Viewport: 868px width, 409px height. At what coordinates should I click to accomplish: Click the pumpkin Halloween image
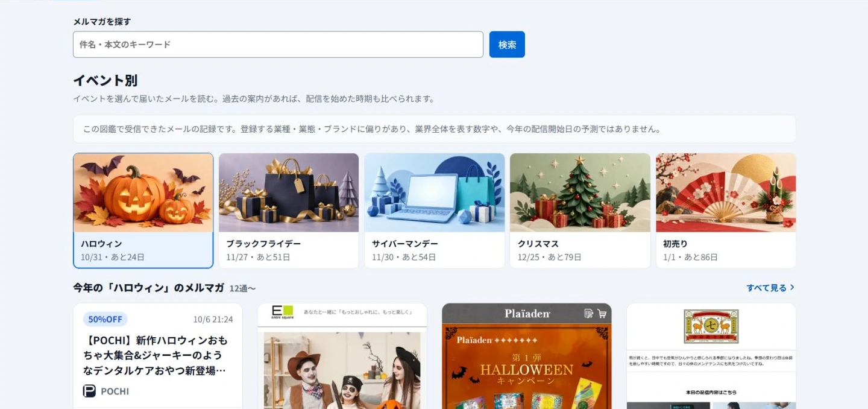coord(143,192)
